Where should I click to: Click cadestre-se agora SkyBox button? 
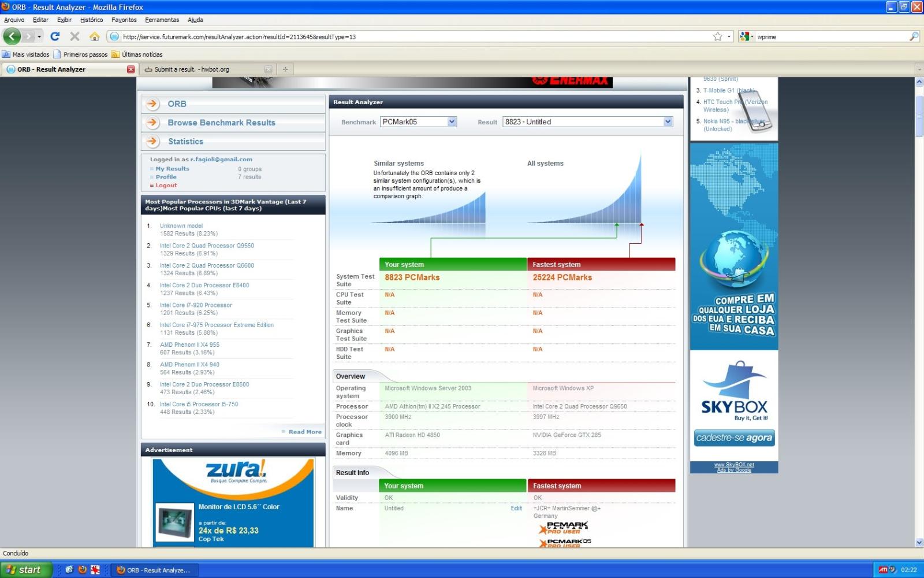(x=734, y=438)
